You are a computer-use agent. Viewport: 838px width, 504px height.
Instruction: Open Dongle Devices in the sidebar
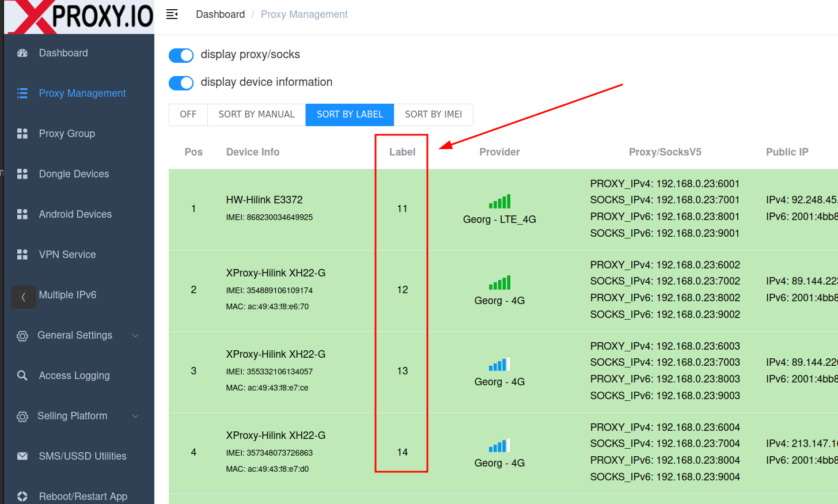coord(74,174)
